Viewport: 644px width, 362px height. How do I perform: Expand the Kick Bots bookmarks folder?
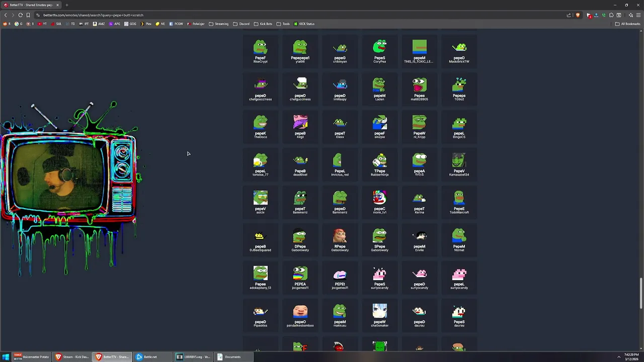coord(263,24)
